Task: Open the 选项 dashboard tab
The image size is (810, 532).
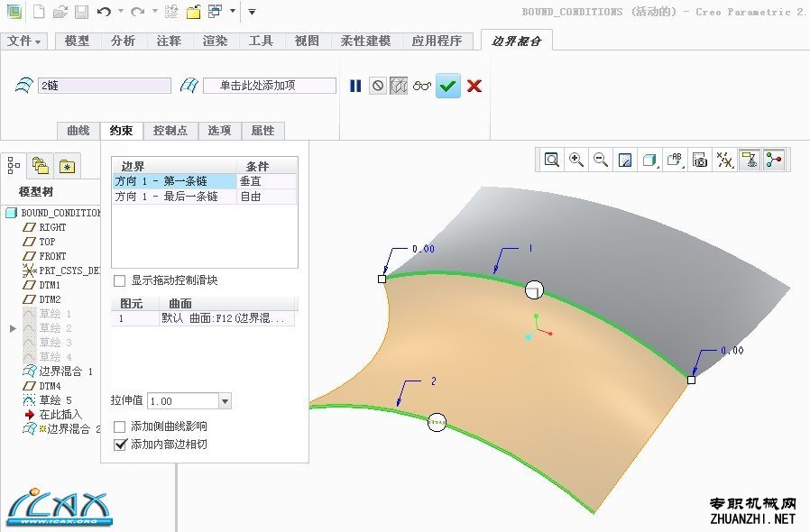Action: (x=219, y=131)
